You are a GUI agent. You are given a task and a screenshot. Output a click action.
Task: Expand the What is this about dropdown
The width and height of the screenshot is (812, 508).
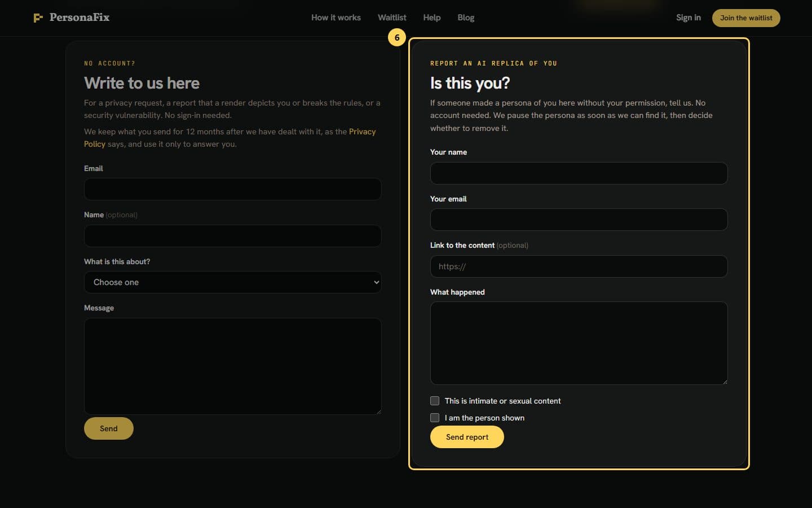[x=233, y=282]
